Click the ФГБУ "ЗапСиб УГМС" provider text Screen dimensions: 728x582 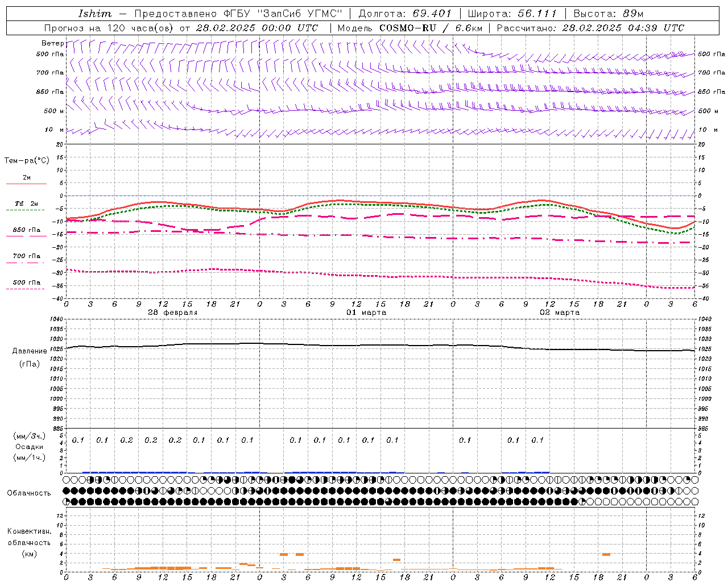point(283,14)
